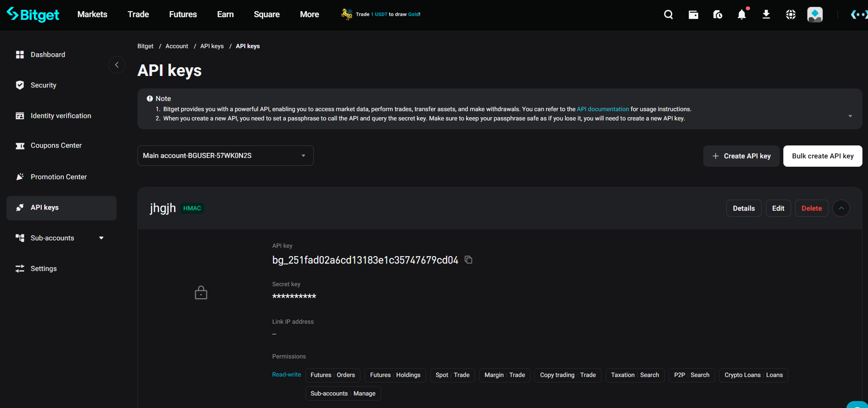This screenshot has width=868, height=408.
Task: Open the Main account selector dropdown
Action: click(225, 156)
